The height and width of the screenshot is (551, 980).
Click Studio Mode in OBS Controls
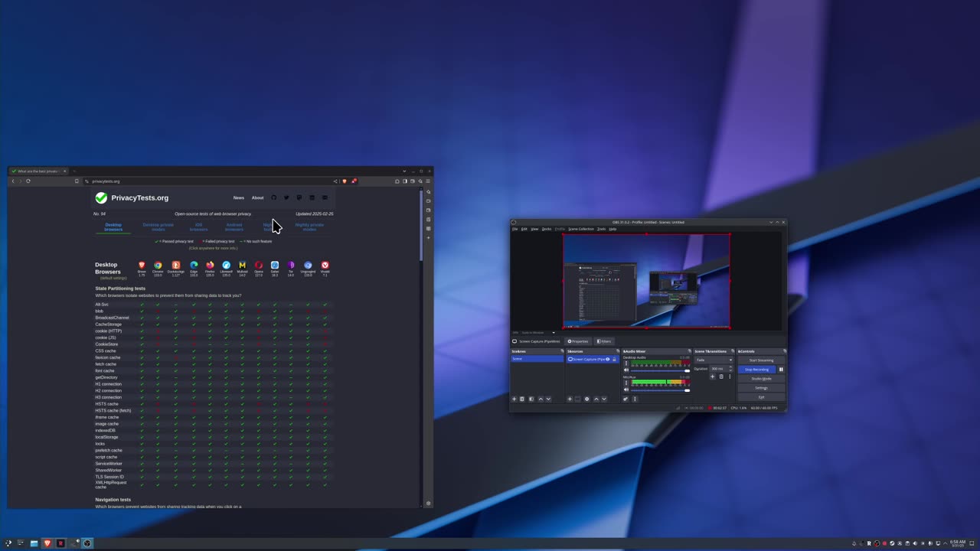point(761,379)
